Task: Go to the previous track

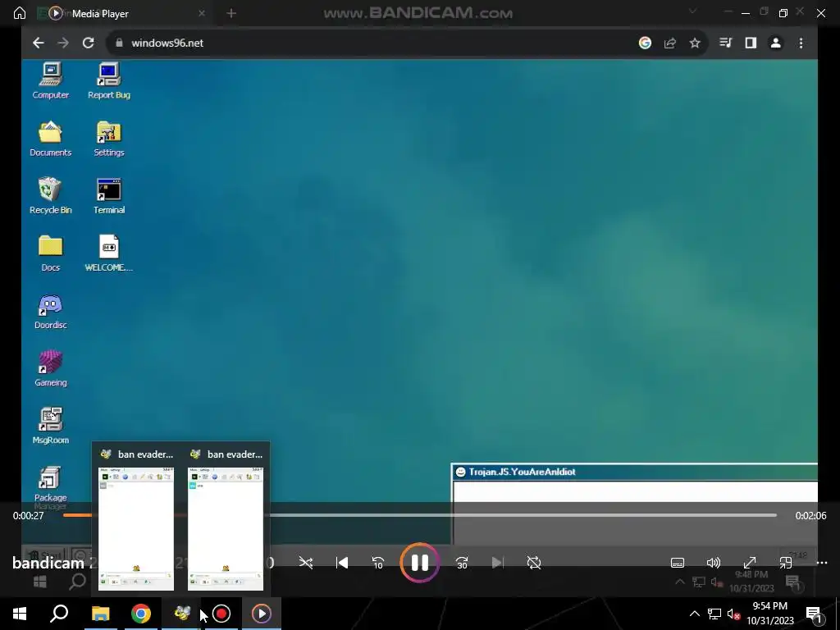Action: (342, 563)
